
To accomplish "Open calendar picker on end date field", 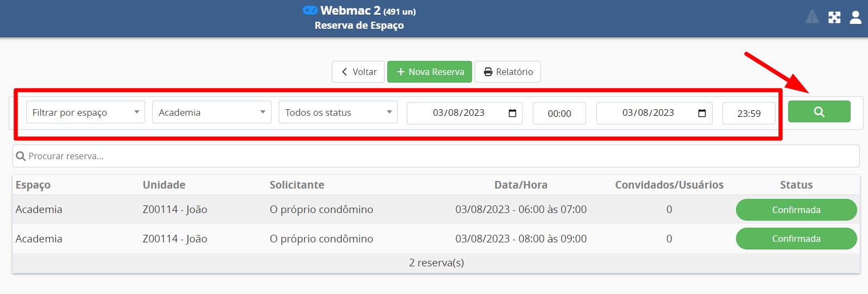I will (x=701, y=113).
